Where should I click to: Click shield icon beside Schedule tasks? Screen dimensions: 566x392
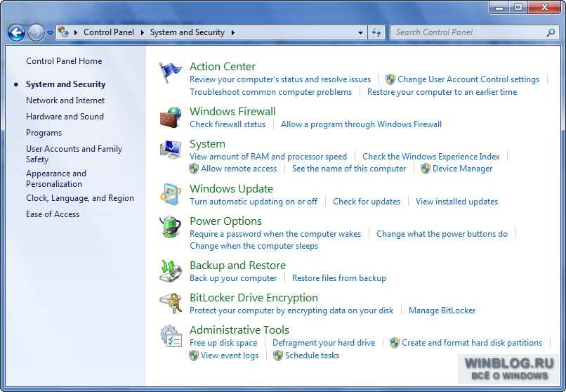277,355
